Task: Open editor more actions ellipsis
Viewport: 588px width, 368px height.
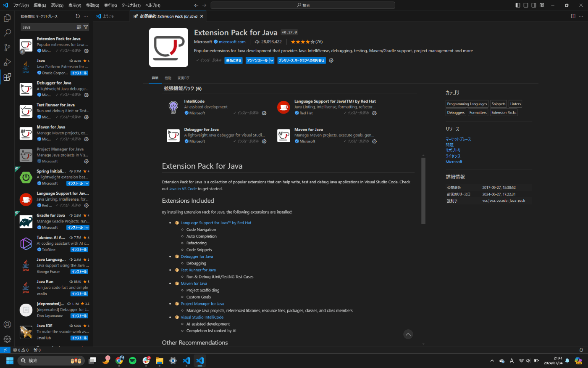Action: [581, 16]
